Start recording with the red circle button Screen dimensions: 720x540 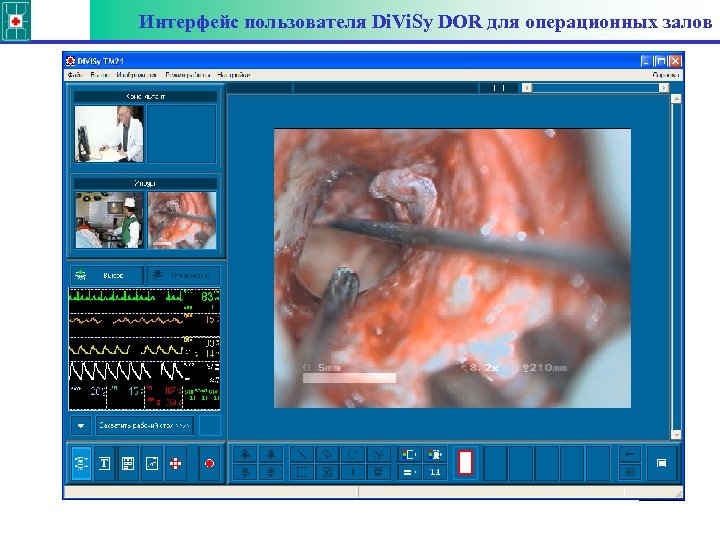coord(209,463)
